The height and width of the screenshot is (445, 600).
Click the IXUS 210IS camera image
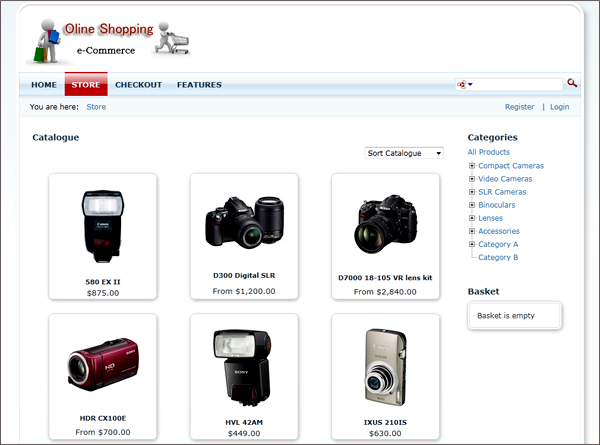pos(385,367)
